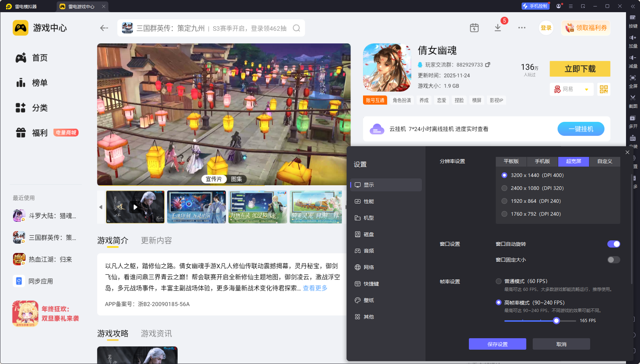The image size is (640, 364).
Task: Open the 多开 multi-instance tool
Action: pos(633,121)
